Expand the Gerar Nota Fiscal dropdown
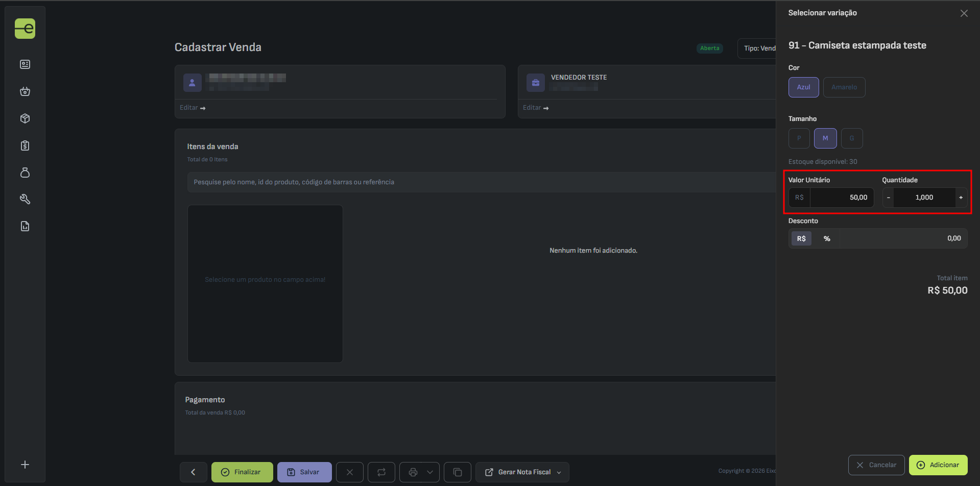Viewport: 980px width, 486px height. 559,472
